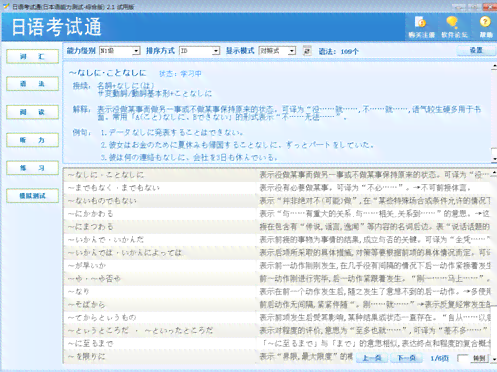Viewport: 497px width, 372px height.
Task: Switch to the 语法 grammar section
Action: [32, 84]
